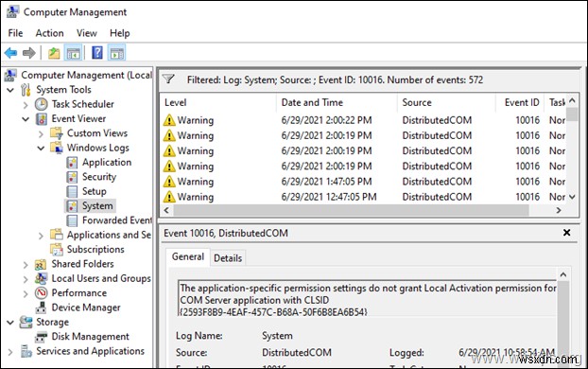This screenshot has height=369, width=588.
Task: Toggle the Show/Hide Action Pane toolbar icon
Action: click(x=116, y=53)
